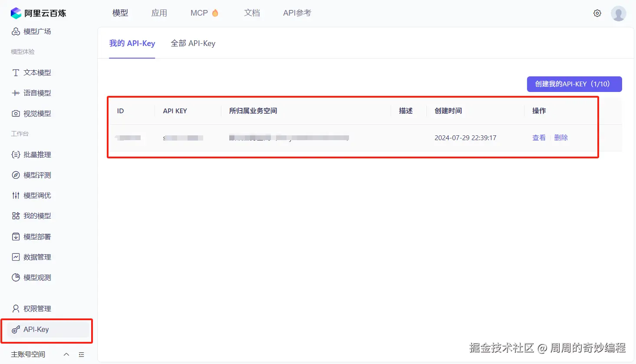Click the 创建时间 column header
Viewport: 636px width, 364px height.
(448, 111)
